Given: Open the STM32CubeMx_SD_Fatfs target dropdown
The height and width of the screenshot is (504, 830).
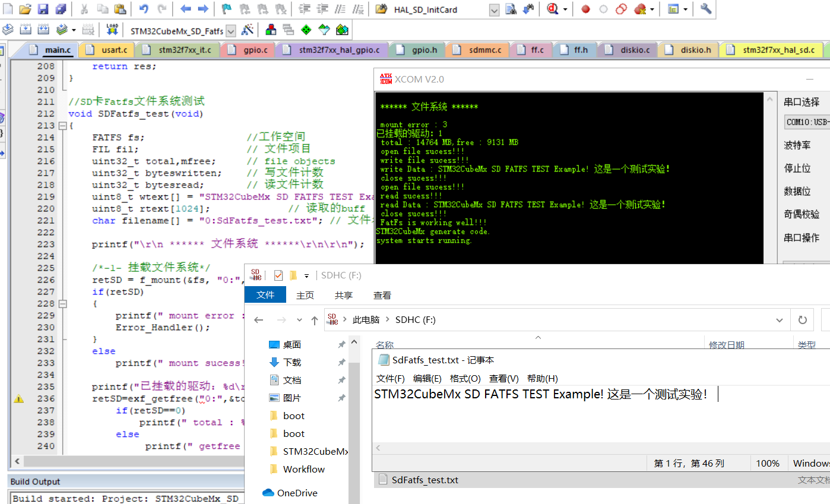Looking at the screenshot, I should coord(231,30).
